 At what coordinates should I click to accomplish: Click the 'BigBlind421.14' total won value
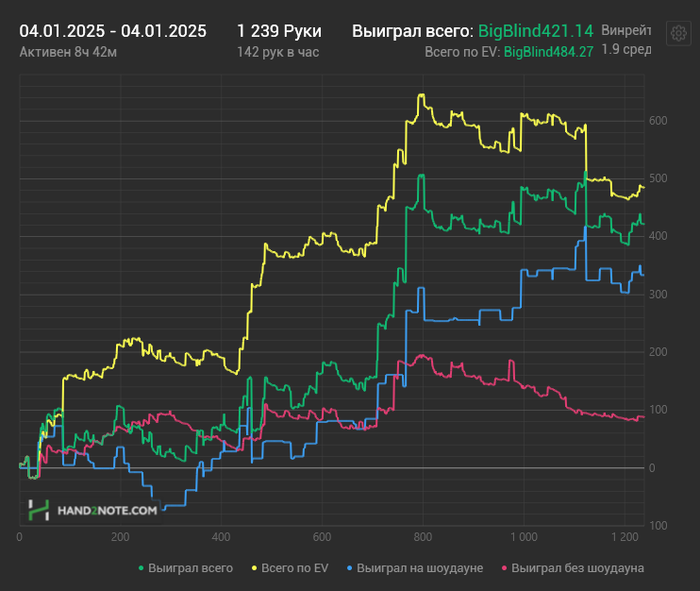tap(536, 31)
